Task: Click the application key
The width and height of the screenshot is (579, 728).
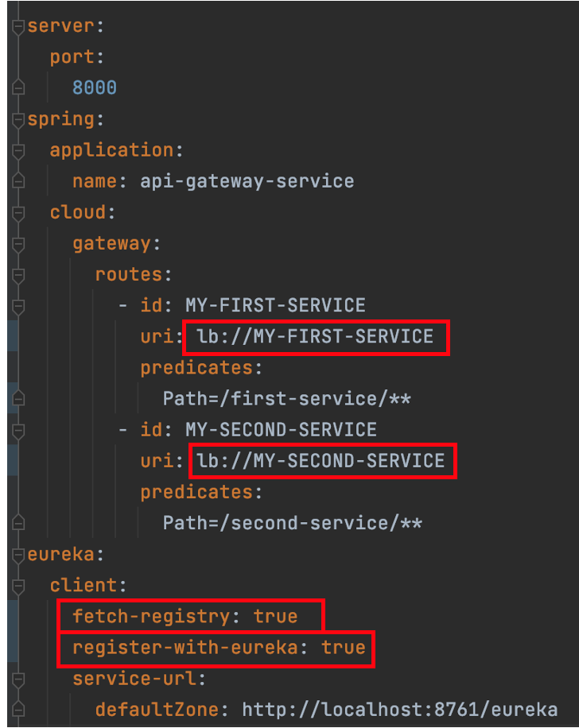Action: tap(111, 150)
